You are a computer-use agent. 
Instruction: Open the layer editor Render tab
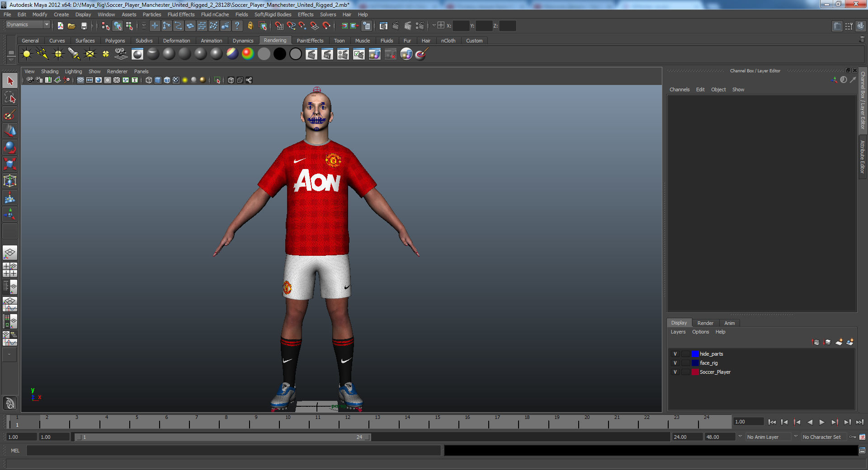pyautogui.click(x=705, y=323)
